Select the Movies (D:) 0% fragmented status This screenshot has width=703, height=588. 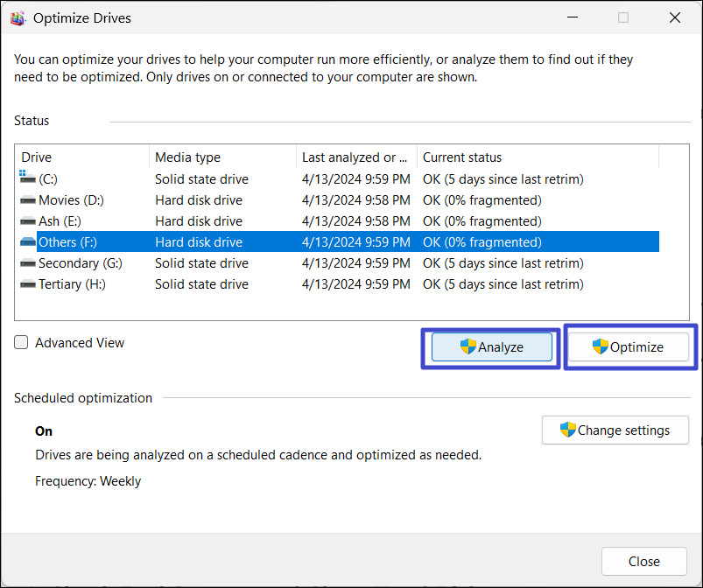482,200
